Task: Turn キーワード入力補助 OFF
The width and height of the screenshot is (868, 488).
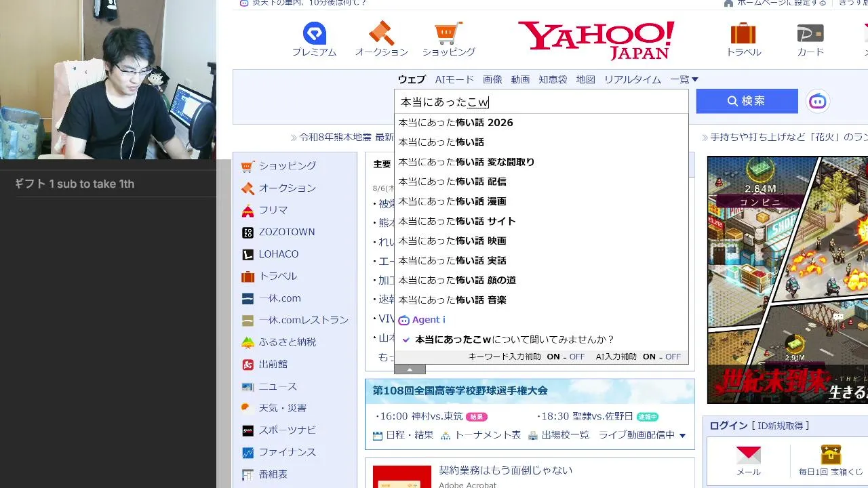Action: (577, 357)
